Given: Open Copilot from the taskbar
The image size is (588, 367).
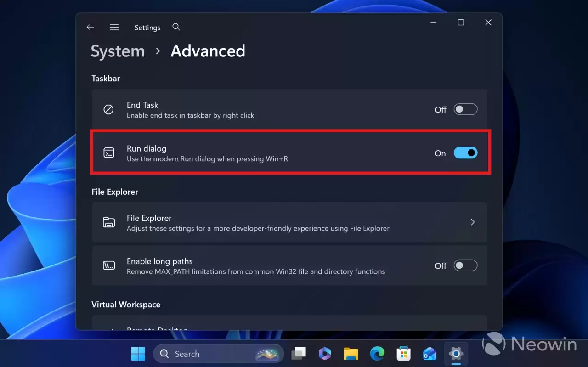Looking at the screenshot, I should click(x=325, y=354).
